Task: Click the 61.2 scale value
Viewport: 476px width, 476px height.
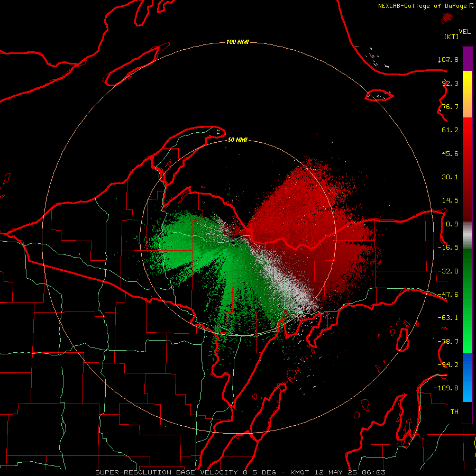Action: 450,130
